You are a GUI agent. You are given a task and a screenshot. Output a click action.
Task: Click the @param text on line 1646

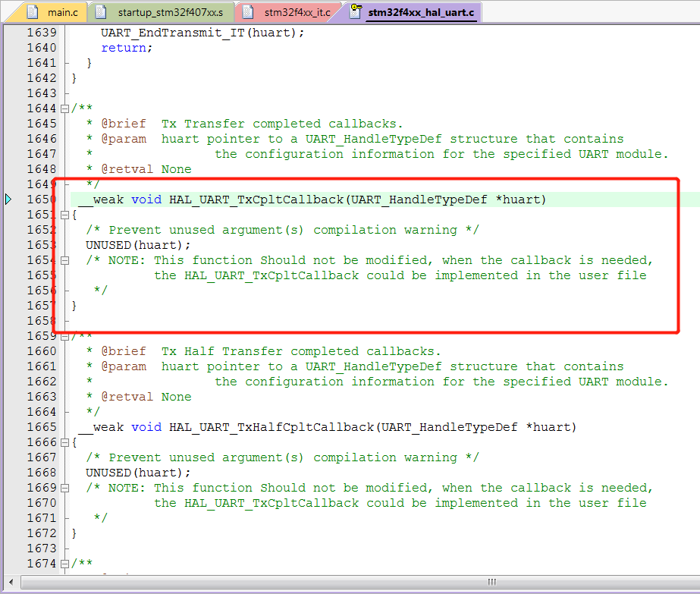click(x=124, y=139)
